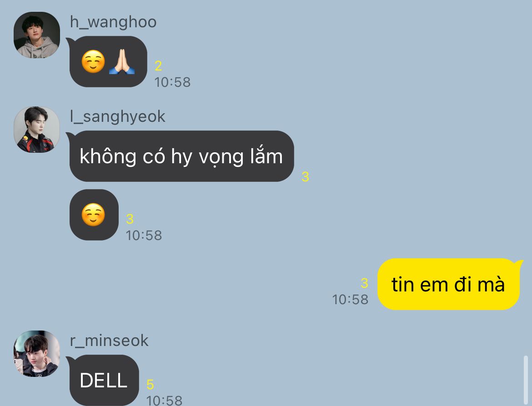Tap the h_wanghoo username label
This screenshot has height=406, width=532.
(113, 22)
